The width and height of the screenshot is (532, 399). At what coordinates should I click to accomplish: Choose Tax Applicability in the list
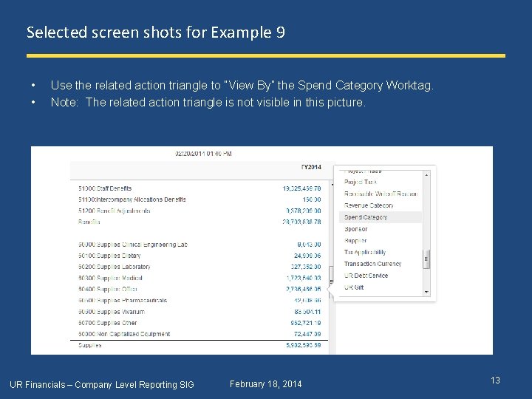pyautogui.click(x=365, y=252)
